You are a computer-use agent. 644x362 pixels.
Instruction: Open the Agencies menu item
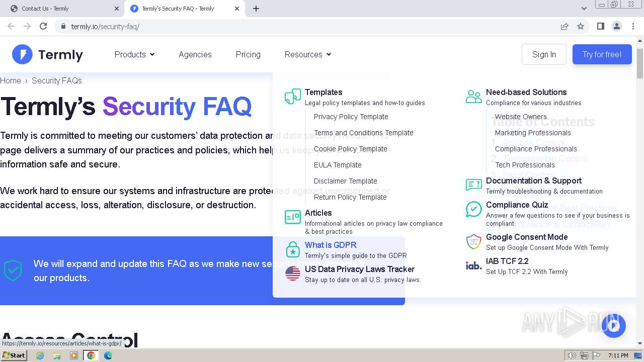(195, 54)
